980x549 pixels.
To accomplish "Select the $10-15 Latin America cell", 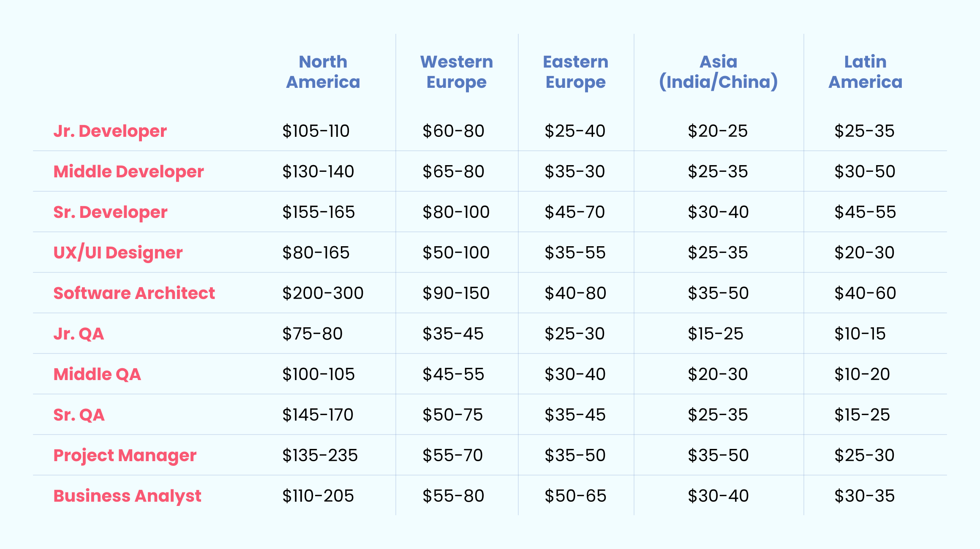I will coord(860,334).
